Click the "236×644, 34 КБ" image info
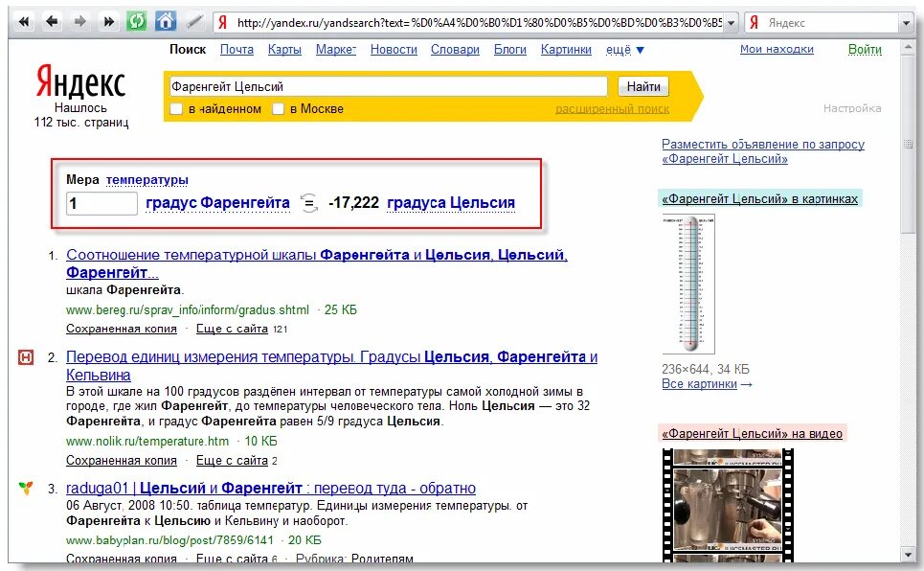The image size is (924, 571). coord(706,369)
